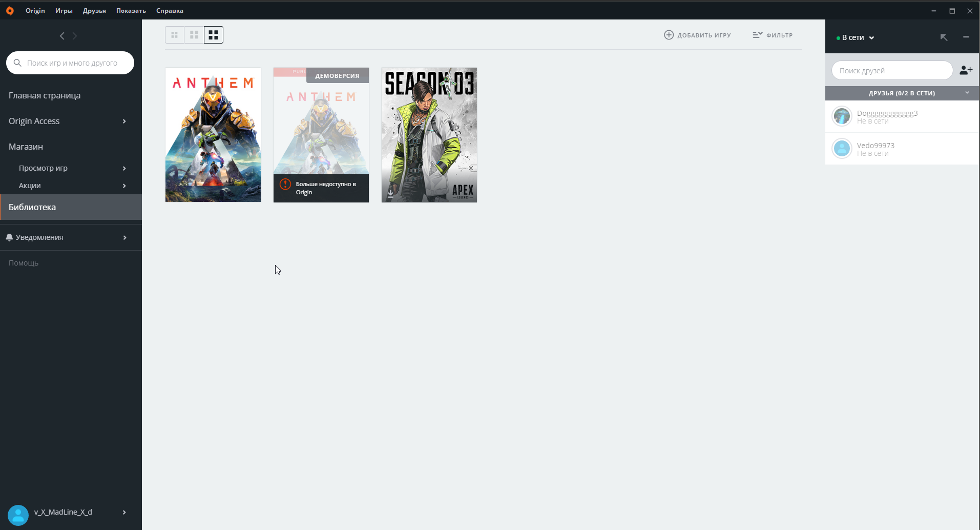
Task: Close the Origin window
Action: (970, 11)
